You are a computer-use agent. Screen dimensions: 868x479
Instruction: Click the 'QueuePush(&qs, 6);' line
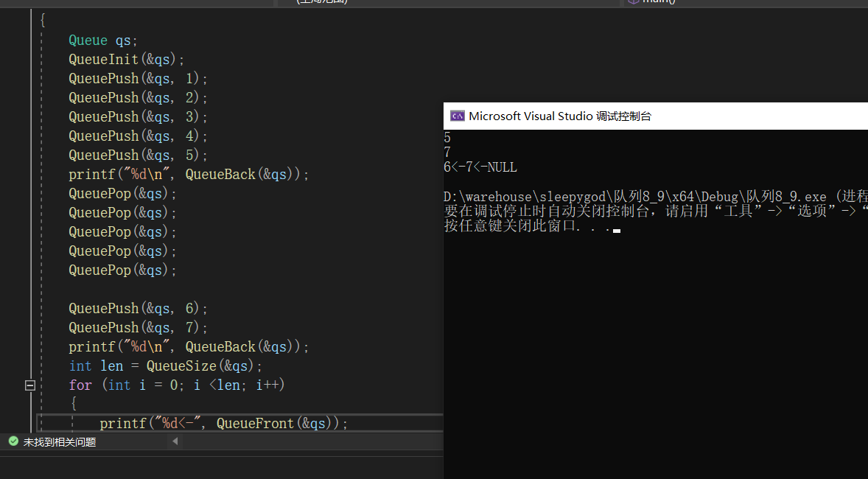tap(138, 309)
